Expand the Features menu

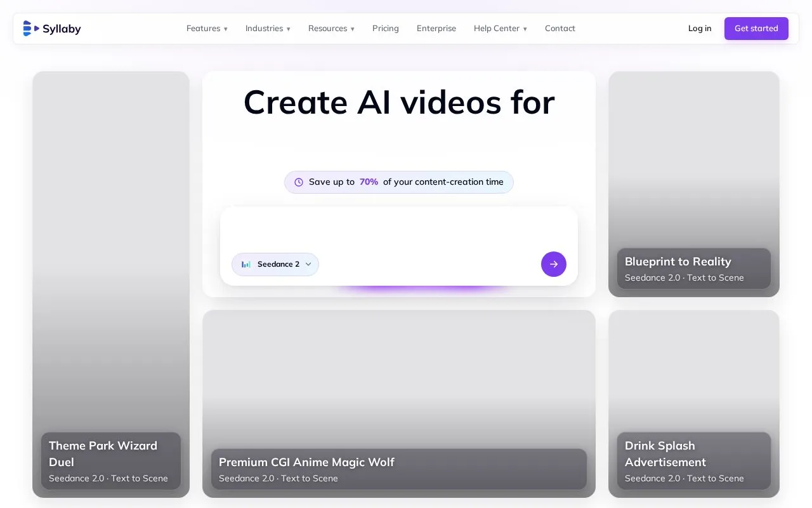[207, 29]
